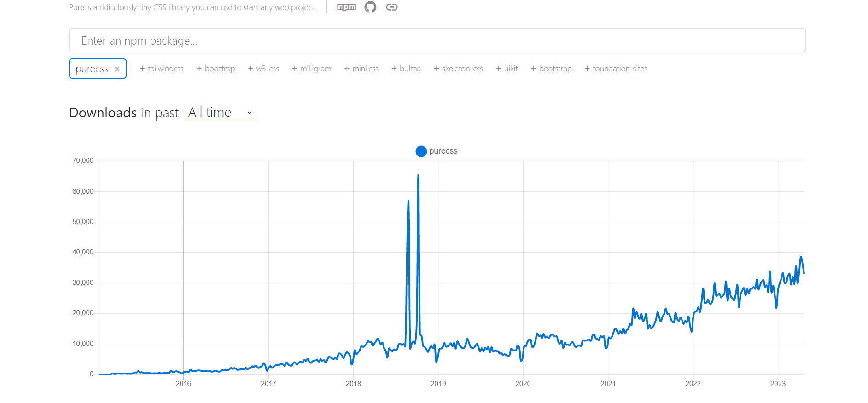Toggle the purecss legend color dot
This screenshot has width=868, height=403.
click(x=421, y=151)
